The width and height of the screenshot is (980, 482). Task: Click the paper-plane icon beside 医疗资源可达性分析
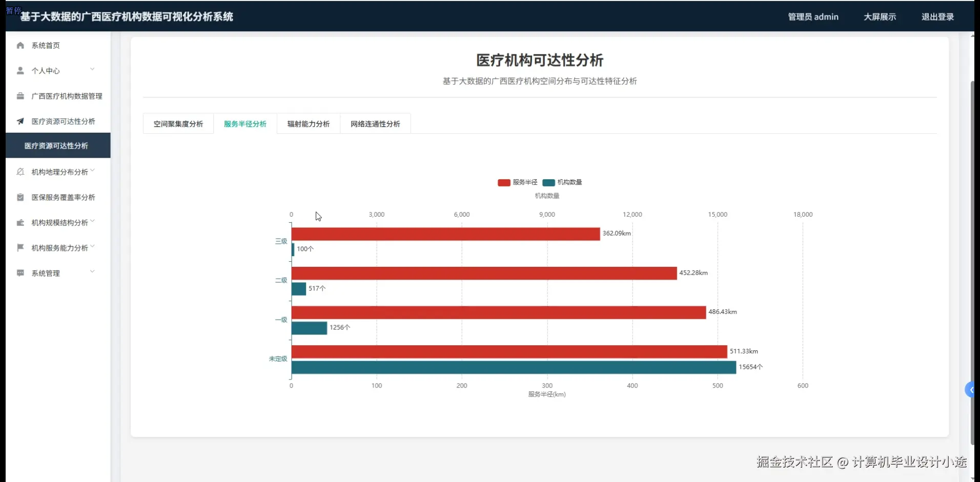pos(21,121)
